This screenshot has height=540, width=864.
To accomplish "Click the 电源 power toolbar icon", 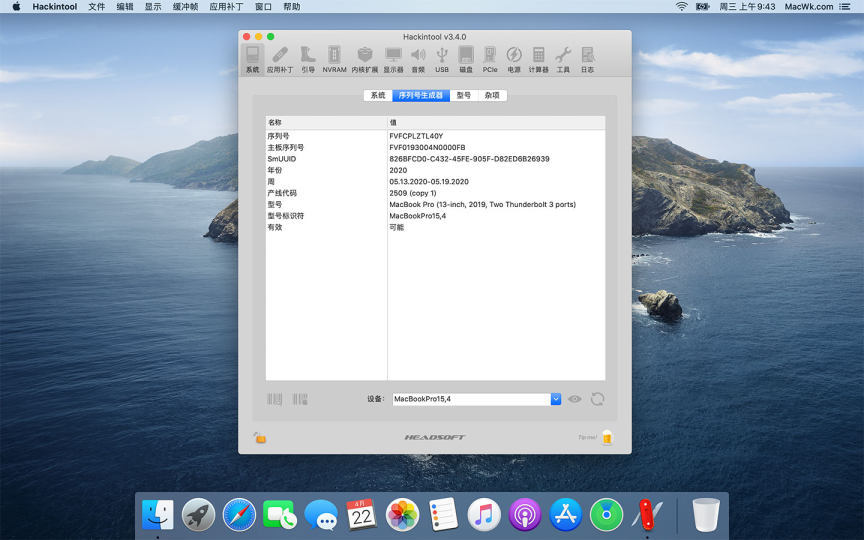I will pos(514,59).
